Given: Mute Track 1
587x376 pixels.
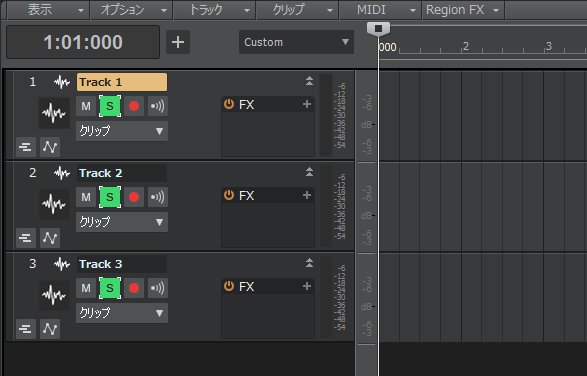Looking at the screenshot, I should click(x=86, y=106).
